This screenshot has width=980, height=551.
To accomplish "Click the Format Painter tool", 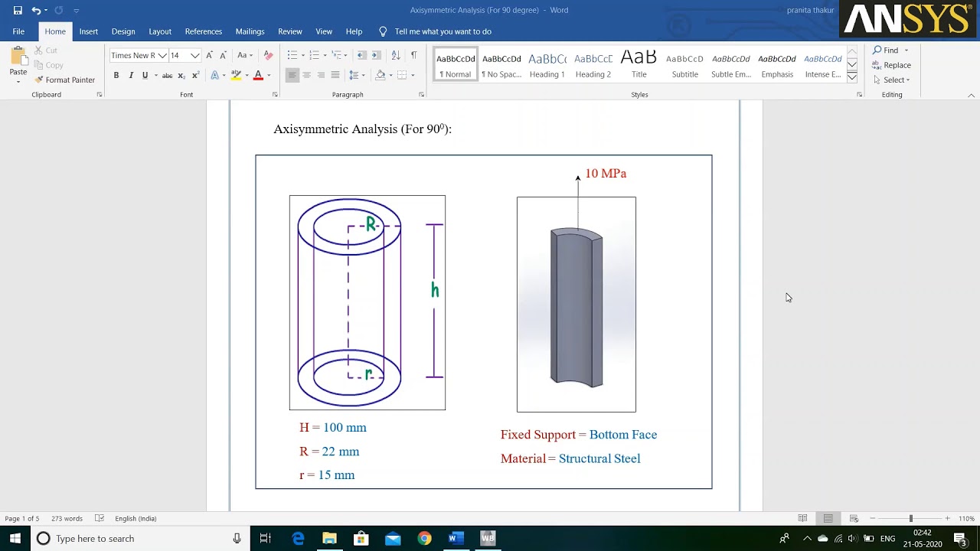I will pyautogui.click(x=65, y=80).
